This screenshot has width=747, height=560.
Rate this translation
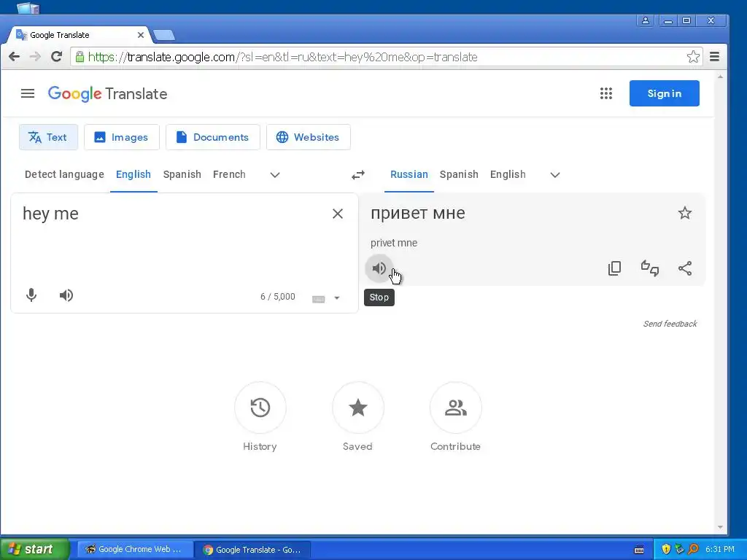(x=650, y=268)
